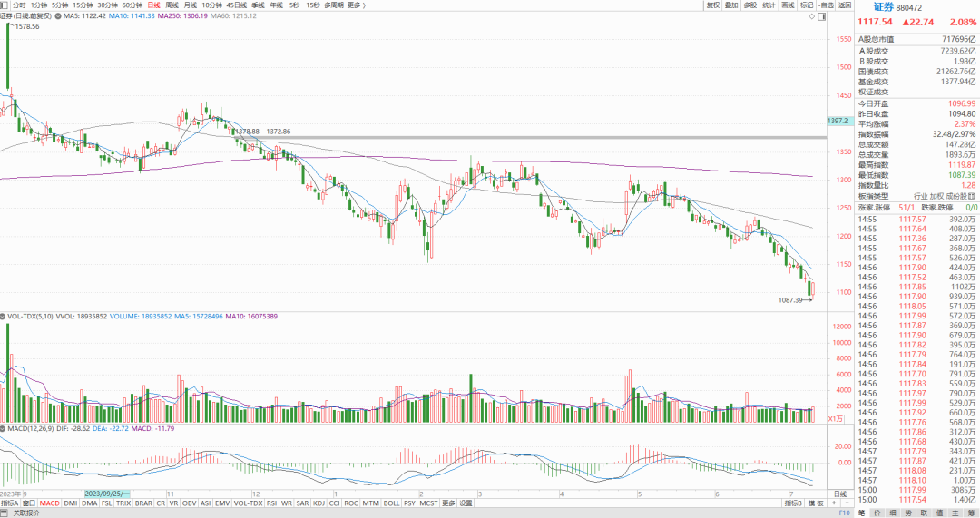Screen dimensions: 980x518
Task: Switch to the 笔 tick tab
Action: pos(862,513)
